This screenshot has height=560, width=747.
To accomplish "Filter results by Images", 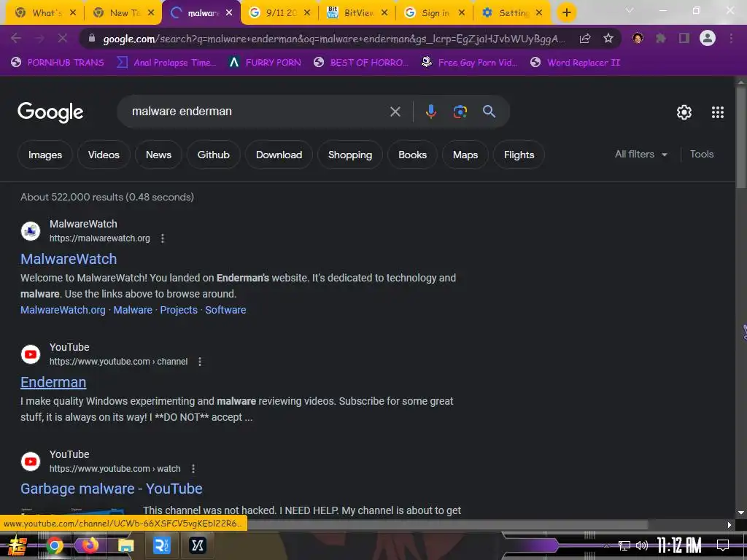I will [x=44, y=155].
